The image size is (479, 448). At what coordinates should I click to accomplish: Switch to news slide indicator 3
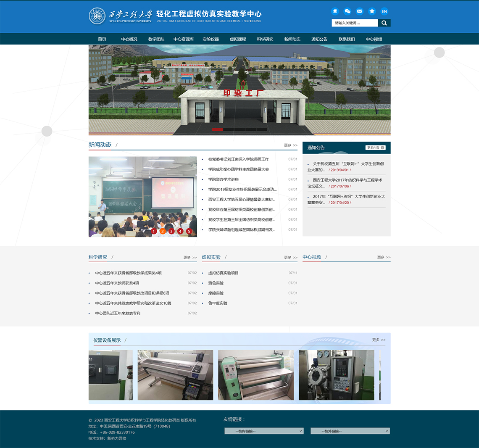pos(171,231)
